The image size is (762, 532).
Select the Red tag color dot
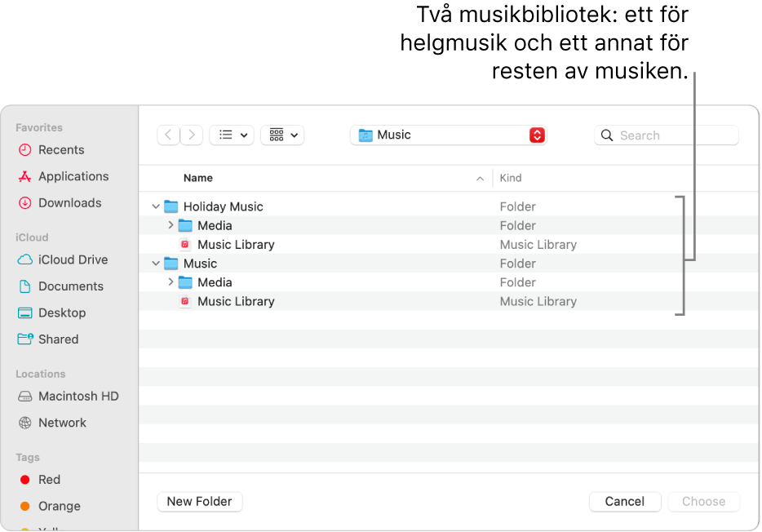pos(25,480)
